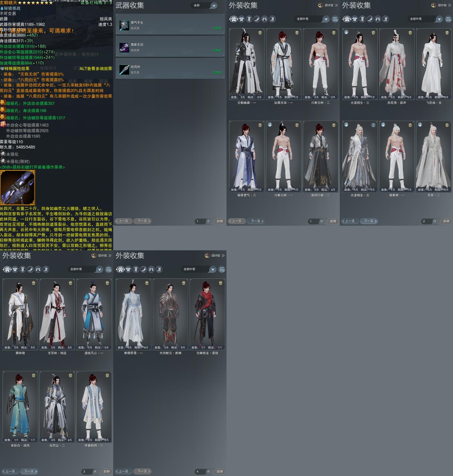Open the filter settings icon in page-3 outfit panel
Image resolution: width=453 pixels, height=476 pixels.
pos(109,269)
